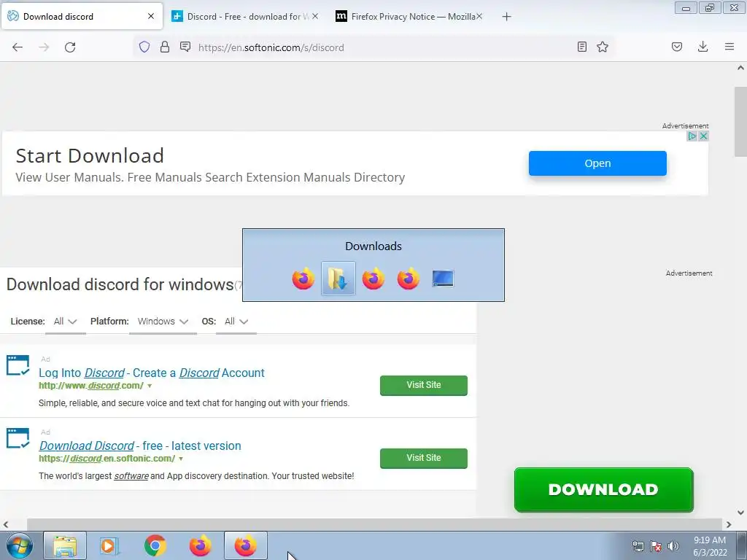Switch to the Download discord tab

click(x=82, y=16)
